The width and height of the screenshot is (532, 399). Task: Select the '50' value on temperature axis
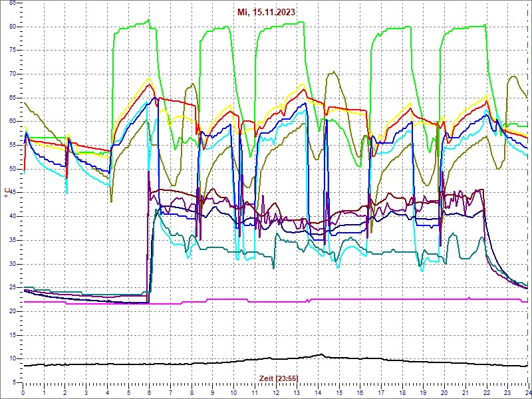pyautogui.click(x=12, y=169)
